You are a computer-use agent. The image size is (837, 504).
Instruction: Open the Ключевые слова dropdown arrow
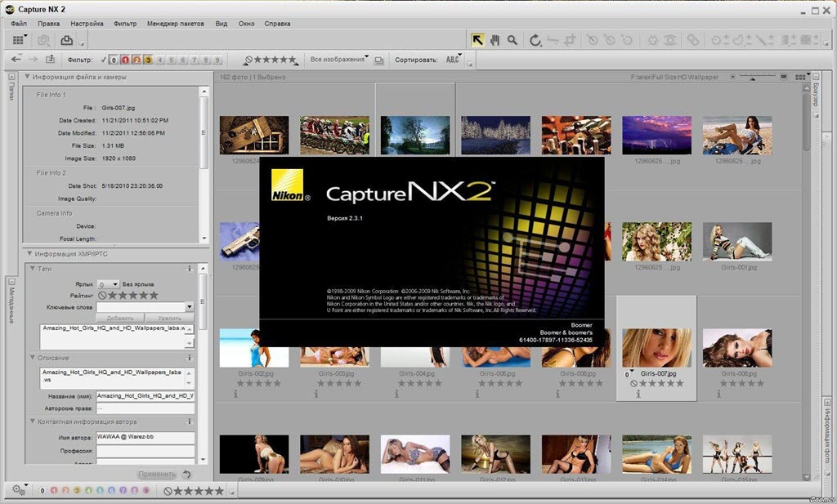[x=189, y=307]
